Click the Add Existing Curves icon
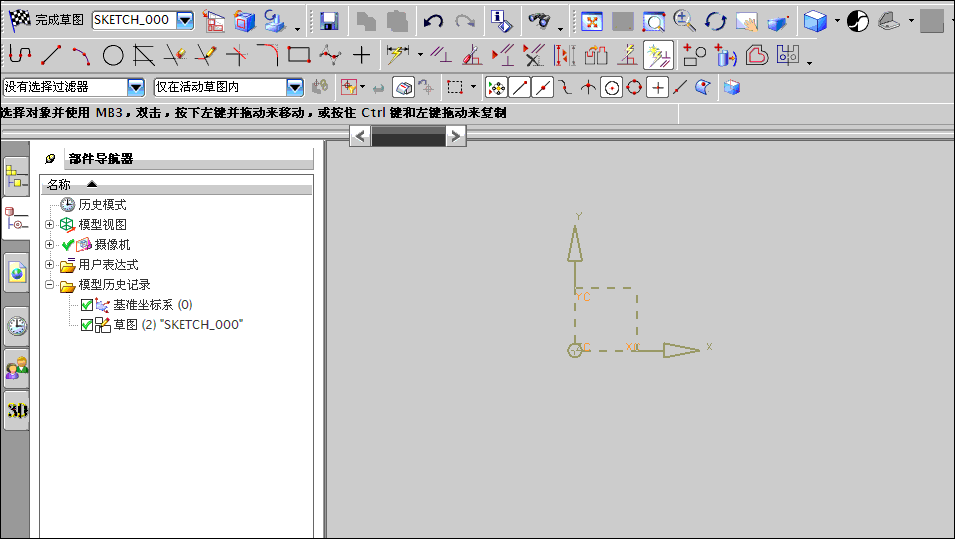Screen dimensions: 955x539 pos(694,55)
